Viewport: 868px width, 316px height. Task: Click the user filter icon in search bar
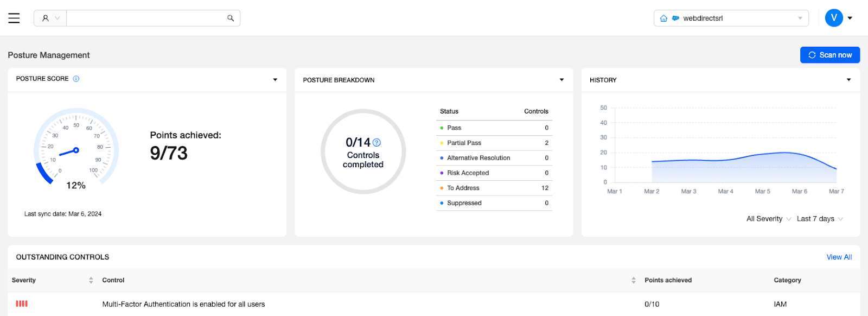46,18
